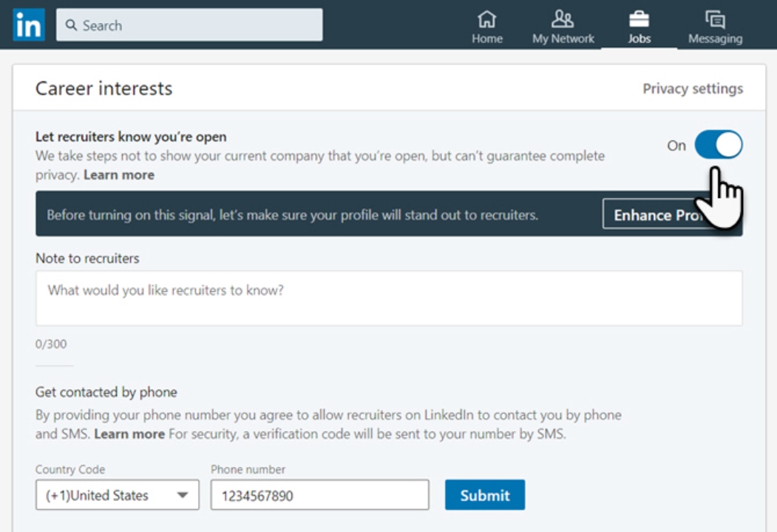
Task: Expand the Country Code dropdown
Action: pyautogui.click(x=118, y=494)
